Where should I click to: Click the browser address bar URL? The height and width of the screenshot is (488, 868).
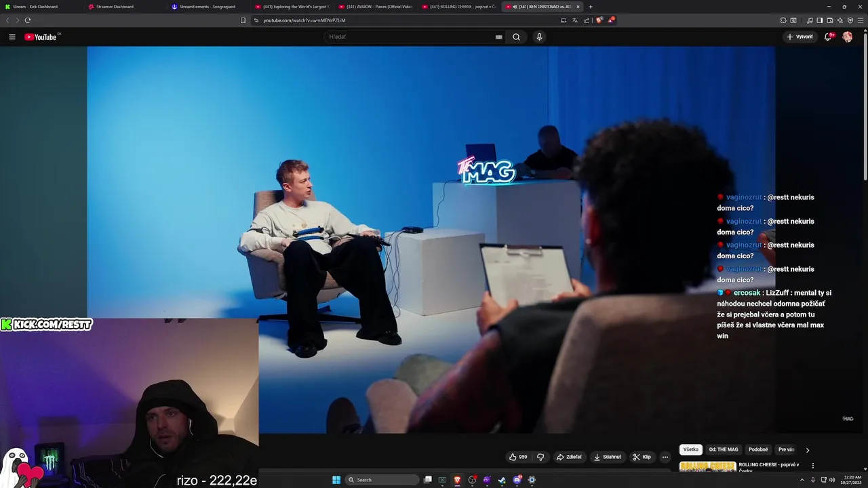pyautogui.click(x=304, y=20)
